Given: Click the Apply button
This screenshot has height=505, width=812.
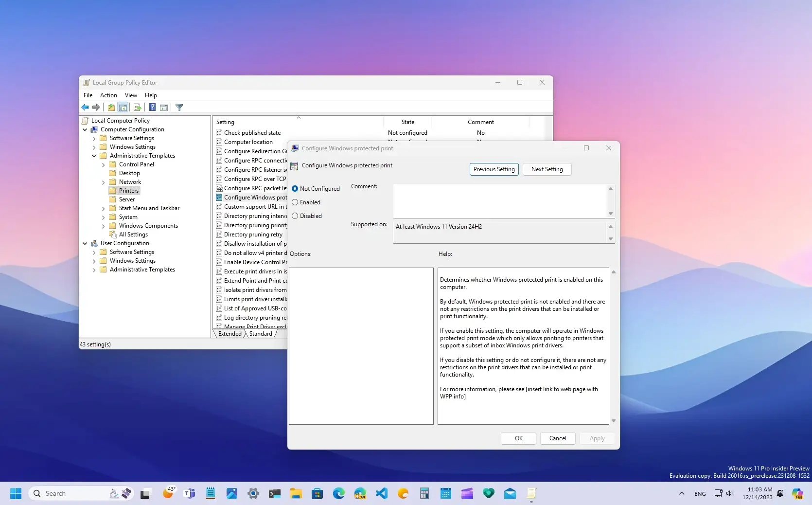Looking at the screenshot, I should click(597, 438).
